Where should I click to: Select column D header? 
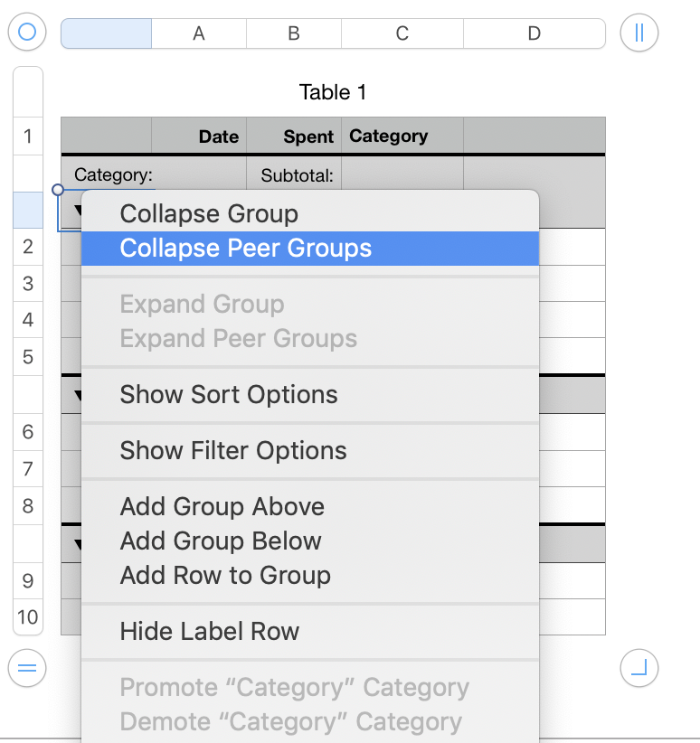coord(534,33)
